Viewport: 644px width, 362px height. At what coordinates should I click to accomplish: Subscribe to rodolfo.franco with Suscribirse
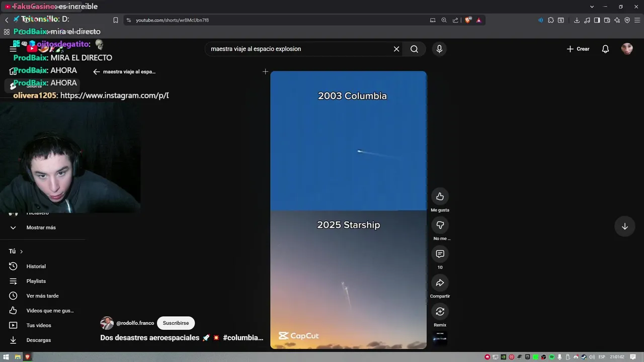[176, 323]
